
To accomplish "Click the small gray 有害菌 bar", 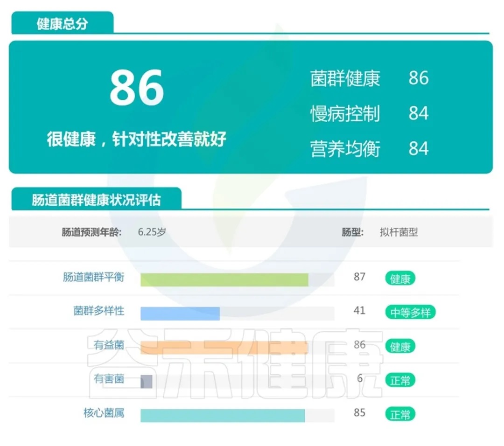I will pos(147,382).
